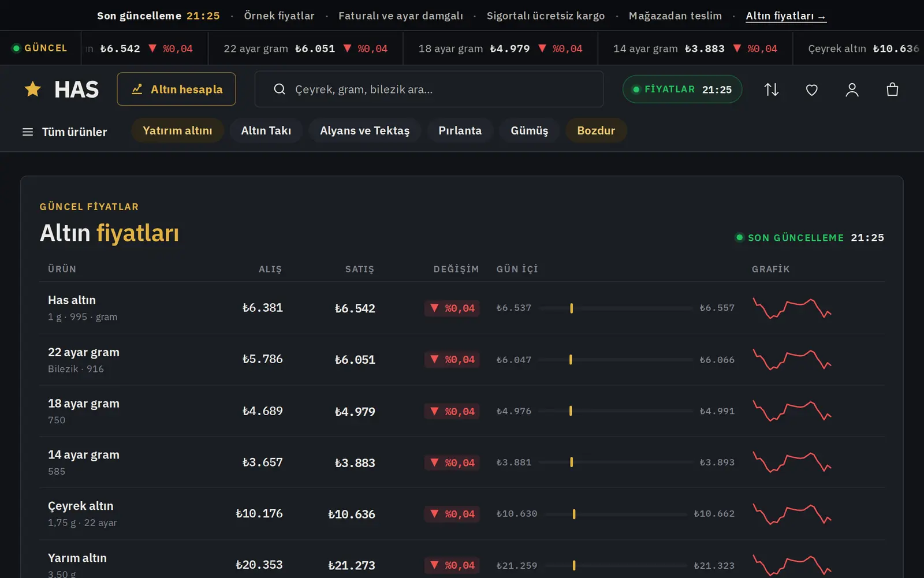The height and width of the screenshot is (578, 924).
Task: Open the compare arrows icon
Action: (772, 90)
